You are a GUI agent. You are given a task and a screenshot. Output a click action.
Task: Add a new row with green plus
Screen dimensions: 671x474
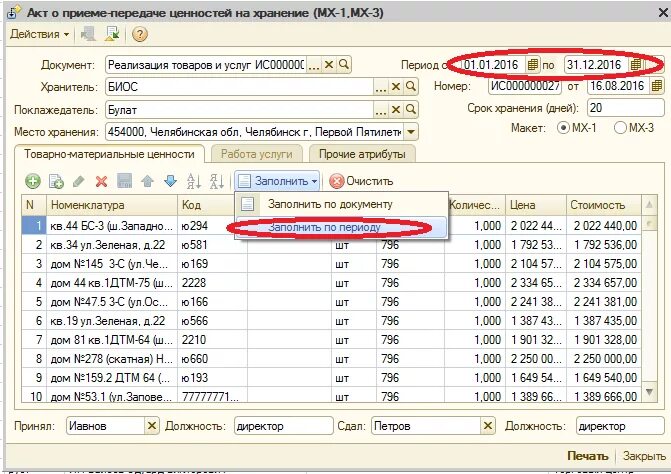(x=33, y=181)
